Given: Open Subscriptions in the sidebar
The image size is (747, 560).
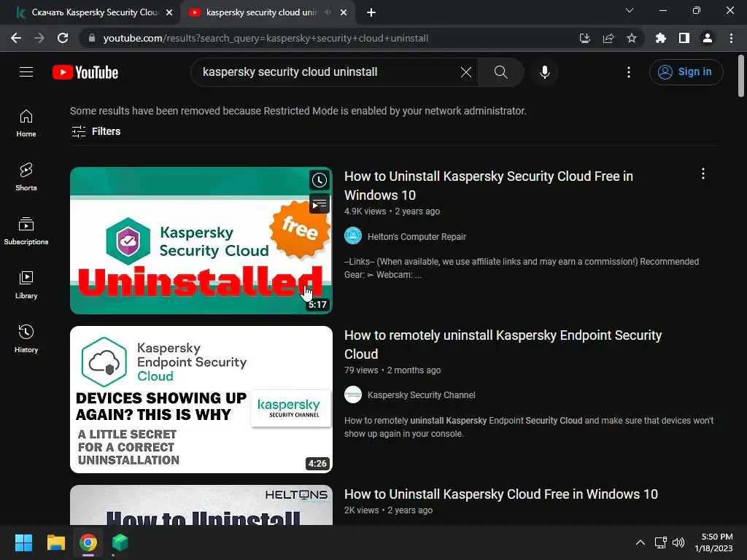Looking at the screenshot, I should click(x=26, y=230).
